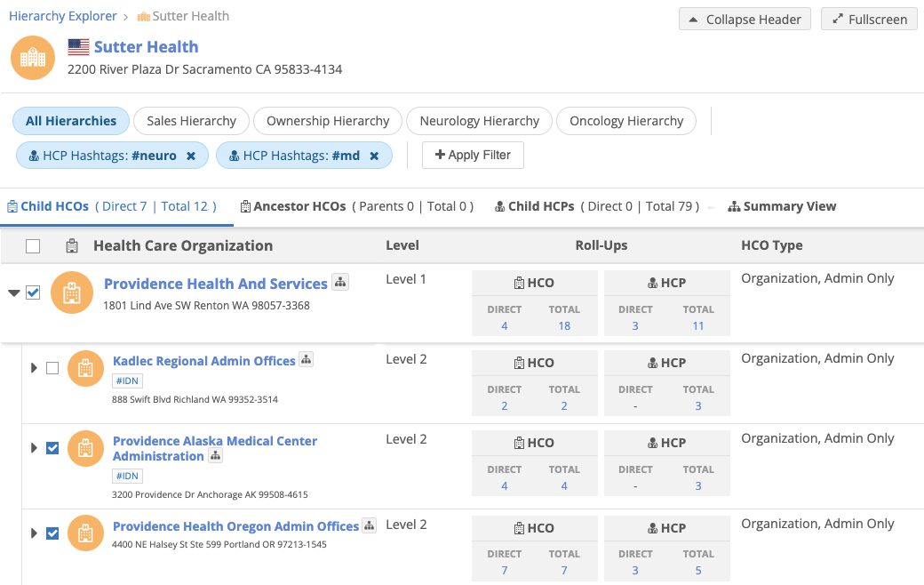924x585 pixels.
Task: Expand the Kadlec Regional Admin Offices row
Action: (34, 368)
